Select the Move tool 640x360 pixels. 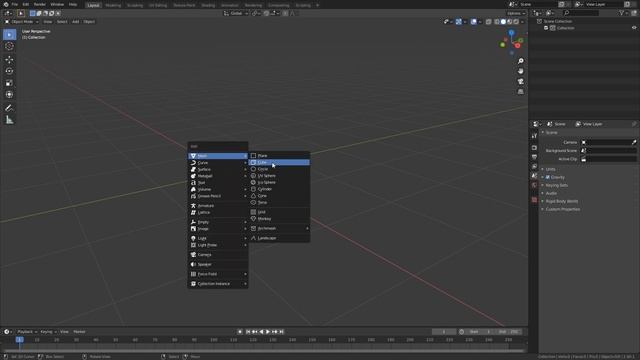coord(9,60)
